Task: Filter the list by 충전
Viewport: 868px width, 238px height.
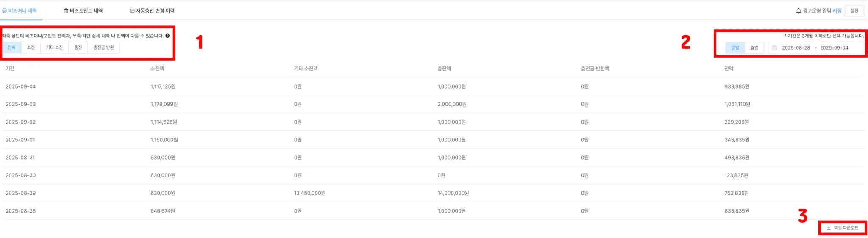Action: pos(78,47)
